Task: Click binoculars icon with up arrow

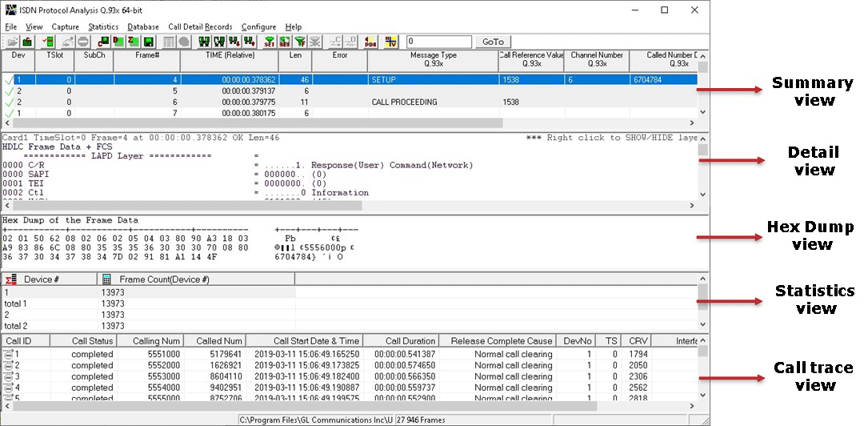Action: coord(249,42)
